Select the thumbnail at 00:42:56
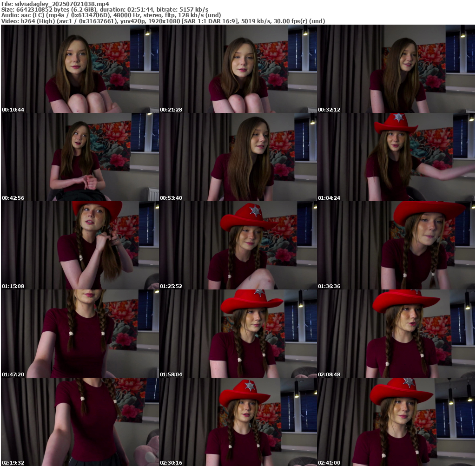 [x=80, y=157]
